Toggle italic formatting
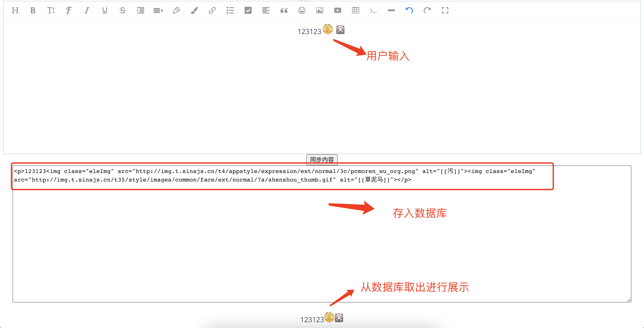Image resolution: width=644 pixels, height=328 pixels. coord(87,10)
